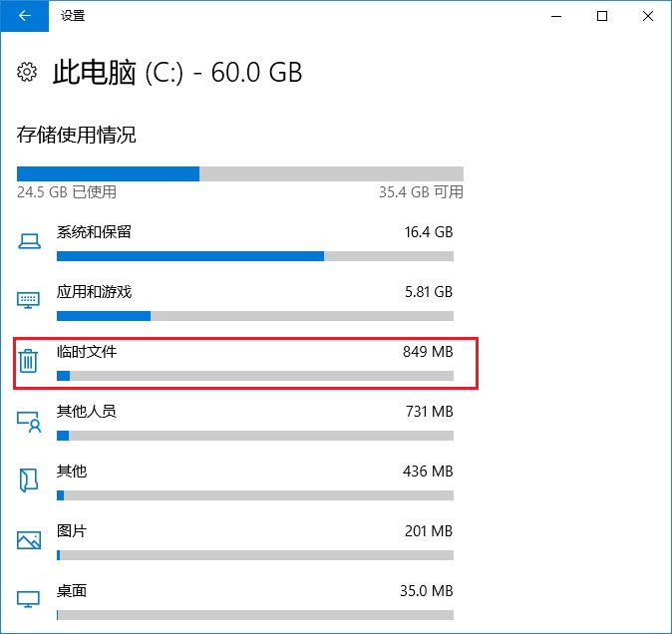
Task: Click the 图片 picture icon
Action: (x=29, y=540)
